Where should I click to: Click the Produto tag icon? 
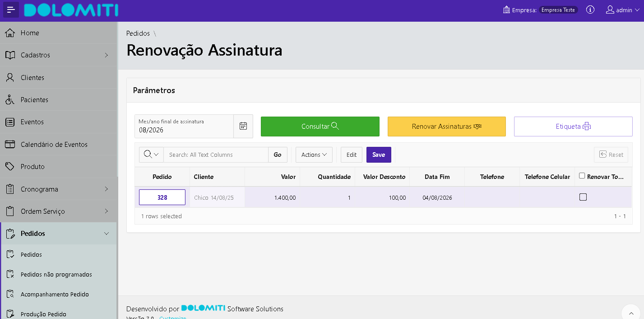click(x=10, y=167)
